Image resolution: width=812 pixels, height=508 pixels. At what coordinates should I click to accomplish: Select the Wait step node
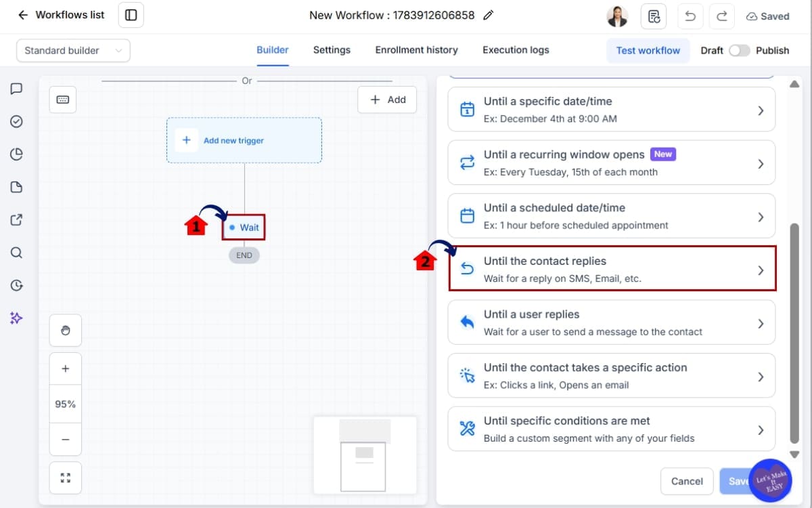click(244, 228)
